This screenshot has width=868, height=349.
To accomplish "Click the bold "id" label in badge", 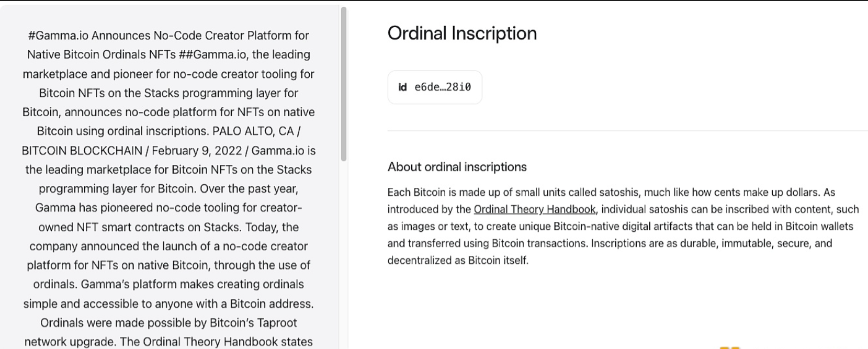I will point(402,87).
